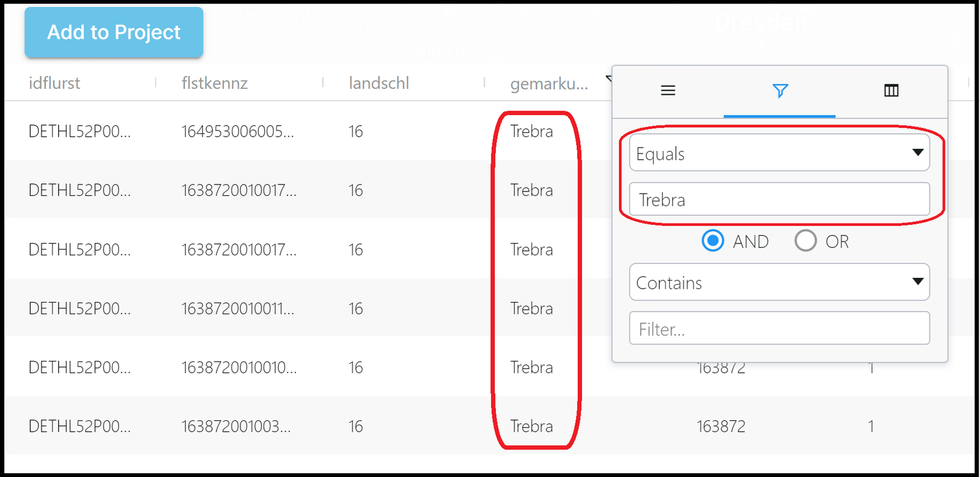This screenshot has width=980, height=477.
Task: Click the empty Filter input box
Action: tap(779, 328)
